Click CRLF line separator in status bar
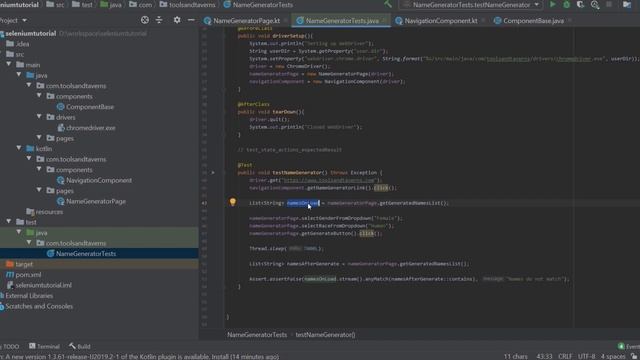 click(565, 356)
